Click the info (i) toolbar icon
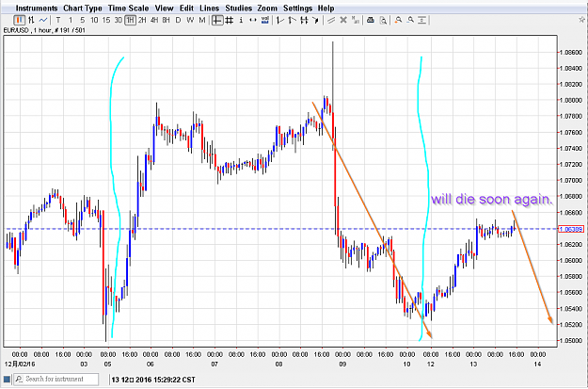Image resolution: width=588 pixels, height=389 pixels. (241, 20)
